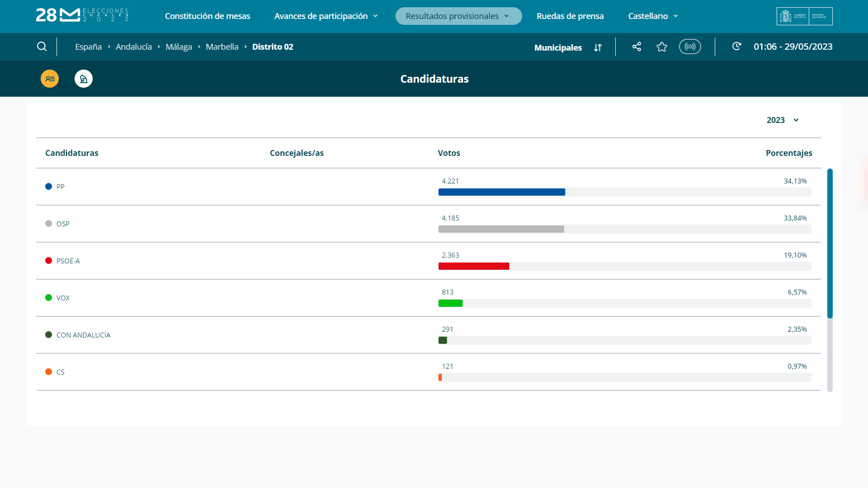Click the share icon
This screenshot has height=488, width=868.
tap(637, 47)
